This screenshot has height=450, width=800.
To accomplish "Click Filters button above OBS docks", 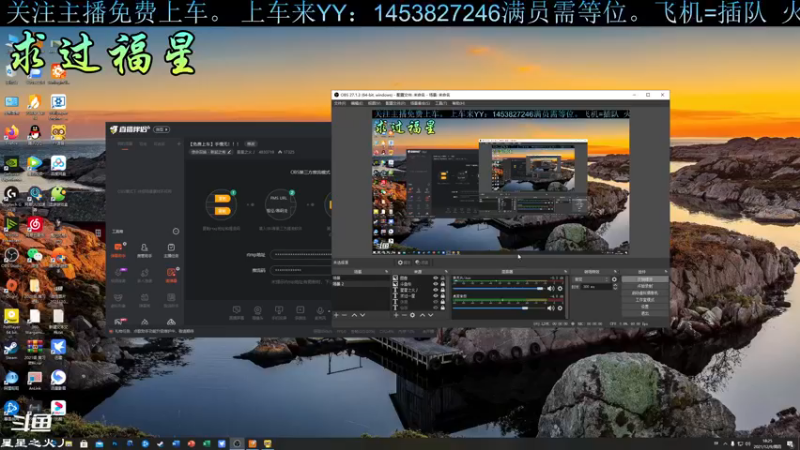I will click(x=421, y=262).
